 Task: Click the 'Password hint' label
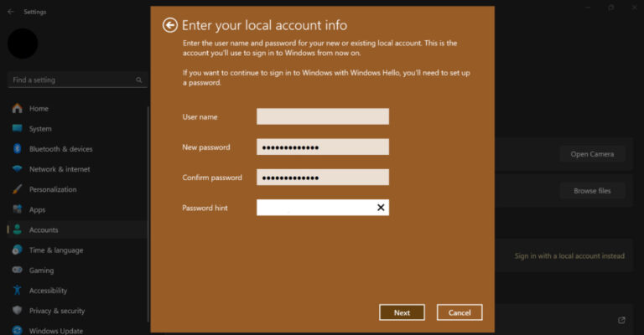[x=205, y=208]
